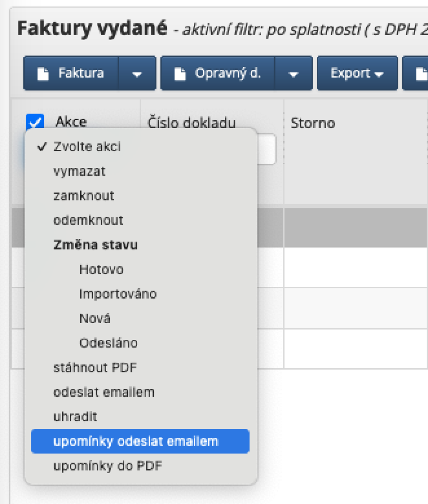Choose 'odeslat emailem' action
Viewport: 428px width, 504px height.
point(104,392)
